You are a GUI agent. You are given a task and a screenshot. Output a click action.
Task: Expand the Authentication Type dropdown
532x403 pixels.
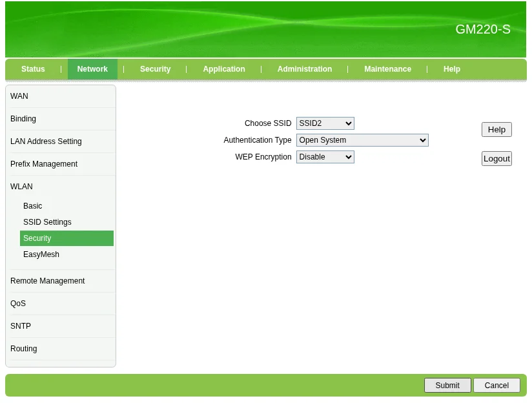point(362,140)
